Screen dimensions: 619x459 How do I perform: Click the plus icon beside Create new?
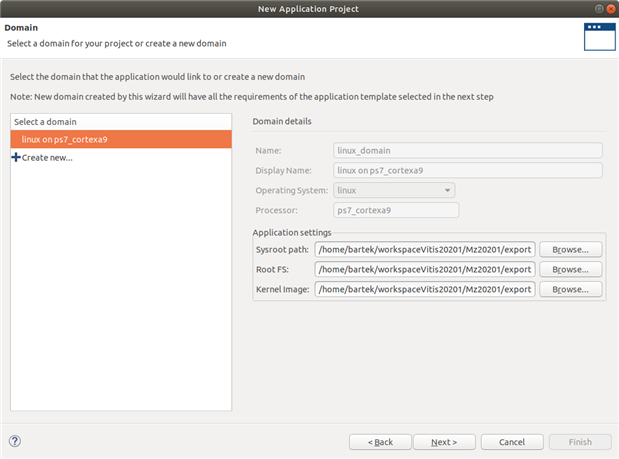15,157
